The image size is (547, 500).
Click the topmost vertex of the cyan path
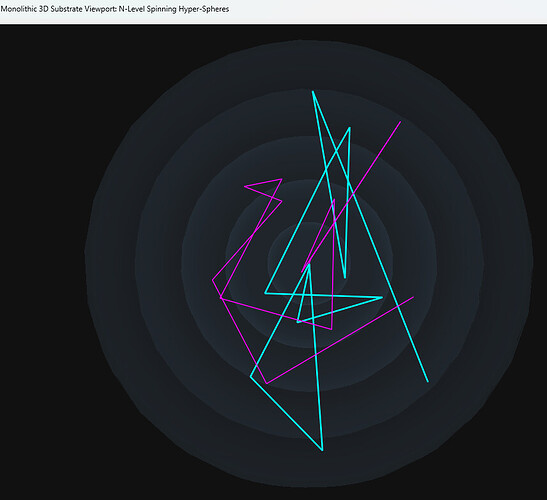click(313, 91)
